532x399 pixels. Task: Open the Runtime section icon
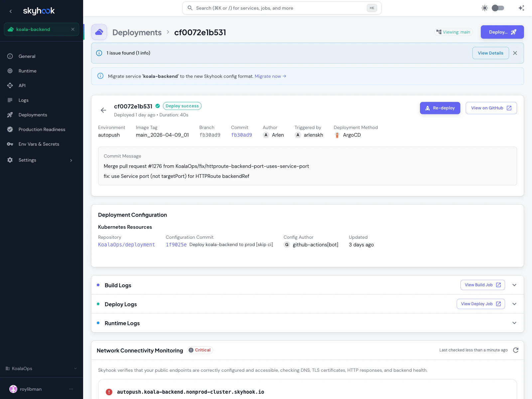pyautogui.click(x=10, y=71)
